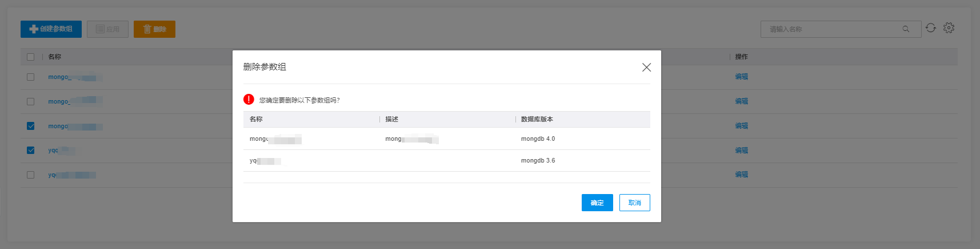Click the search magnifier icon
This screenshot has height=249, width=980.
(906, 29)
